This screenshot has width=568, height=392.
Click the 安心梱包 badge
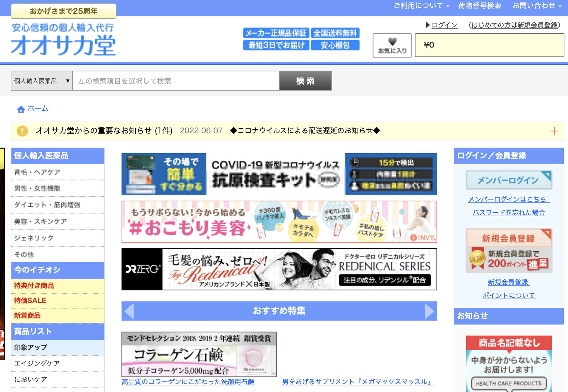[335, 45]
